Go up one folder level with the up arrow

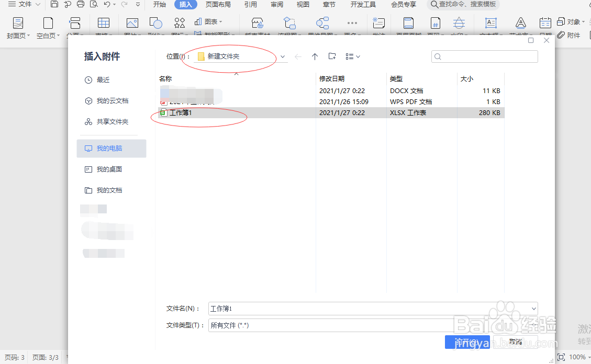click(x=315, y=56)
